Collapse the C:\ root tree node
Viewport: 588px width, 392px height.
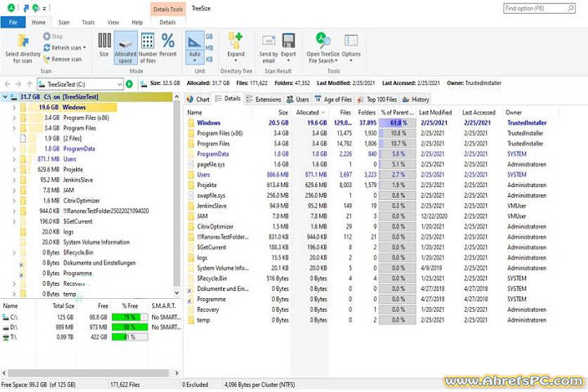5,97
